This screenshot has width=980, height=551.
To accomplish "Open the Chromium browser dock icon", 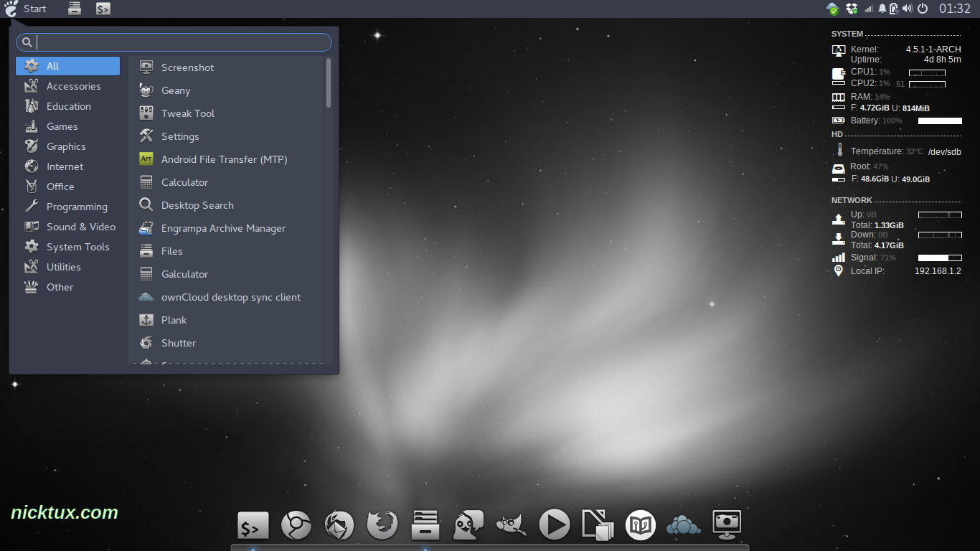I will click(x=296, y=526).
